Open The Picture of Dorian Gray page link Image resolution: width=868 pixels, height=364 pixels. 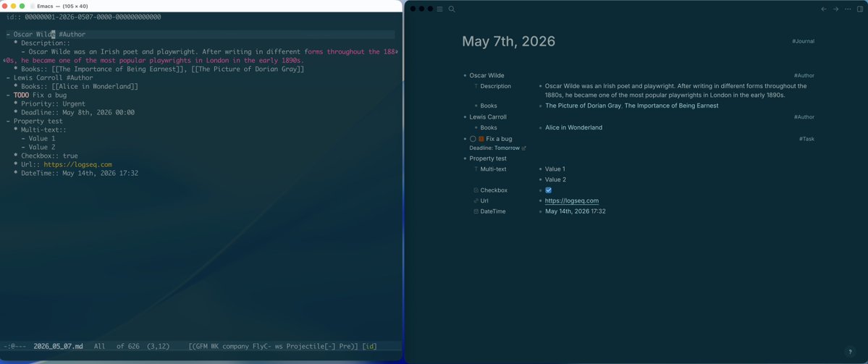pyautogui.click(x=583, y=106)
